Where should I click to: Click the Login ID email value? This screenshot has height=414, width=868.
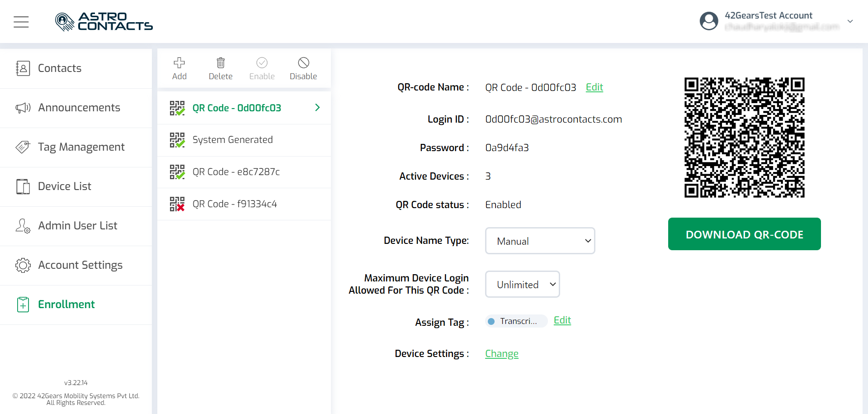pyautogui.click(x=553, y=119)
